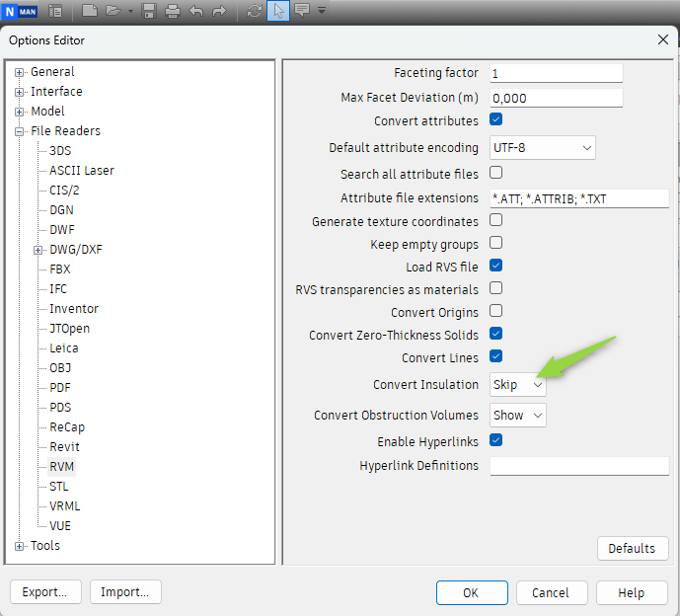Viewport: 680px width, 616px height.
Task: Select Revit in File Readers tree
Action: (x=64, y=447)
